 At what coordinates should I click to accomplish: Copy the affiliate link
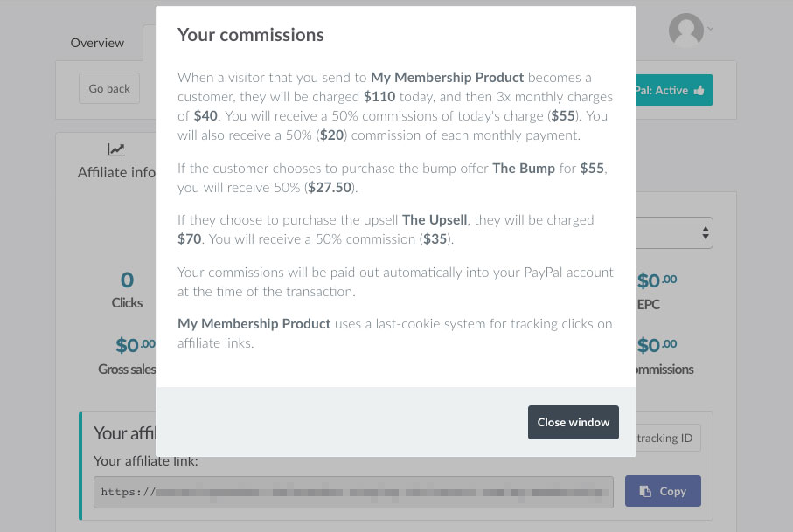(x=663, y=491)
